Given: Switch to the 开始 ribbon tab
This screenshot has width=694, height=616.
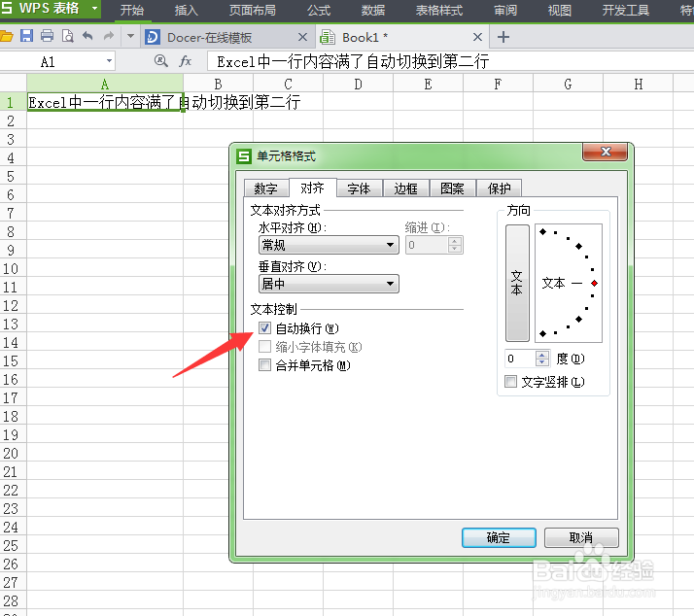Looking at the screenshot, I should (x=132, y=10).
